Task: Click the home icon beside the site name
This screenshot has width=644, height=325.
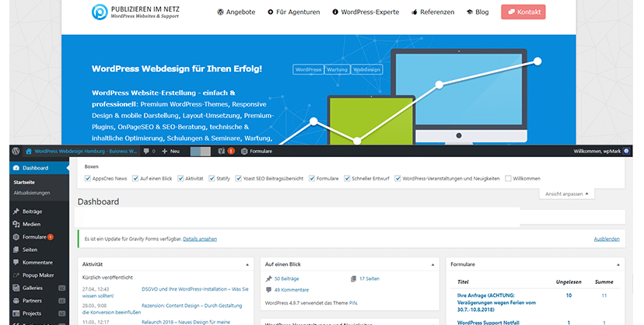Action: tap(28, 151)
